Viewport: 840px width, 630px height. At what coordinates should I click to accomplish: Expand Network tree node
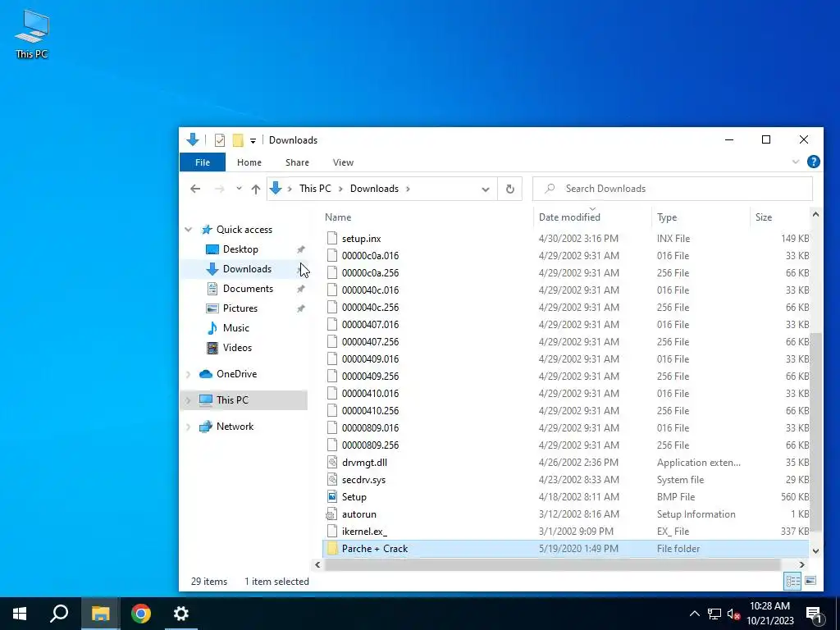pos(189,427)
